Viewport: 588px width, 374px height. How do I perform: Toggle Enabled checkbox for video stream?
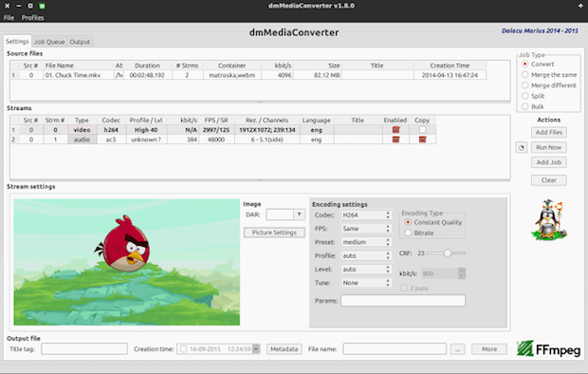click(395, 130)
